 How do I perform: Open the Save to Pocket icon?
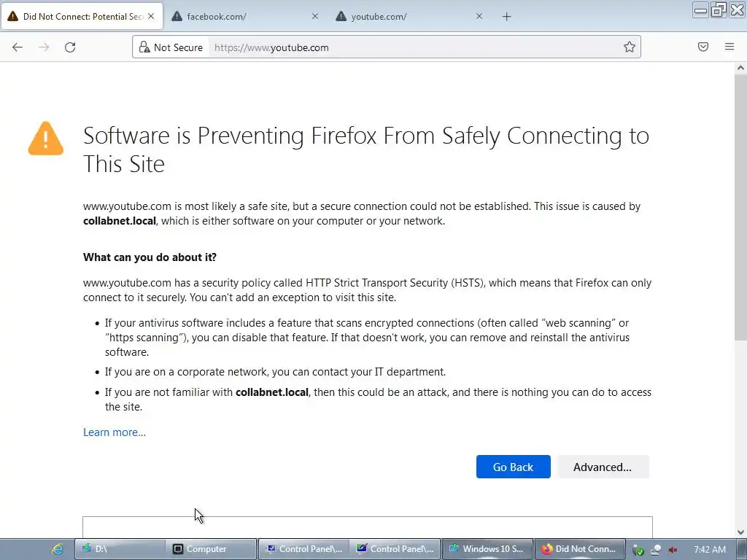(x=703, y=47)
